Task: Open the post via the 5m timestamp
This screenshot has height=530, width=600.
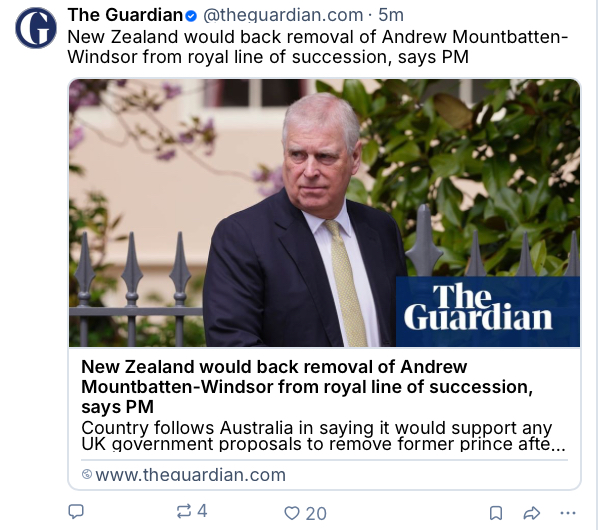Action: tap(391, 15)
